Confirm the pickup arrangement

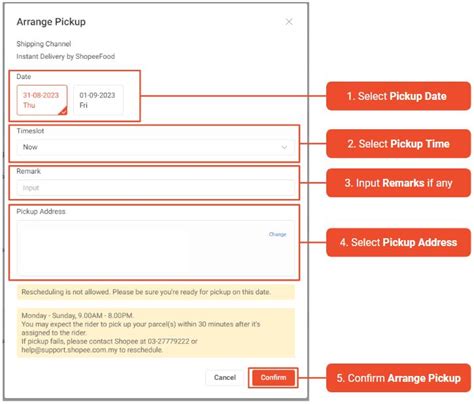coord(273,378)
